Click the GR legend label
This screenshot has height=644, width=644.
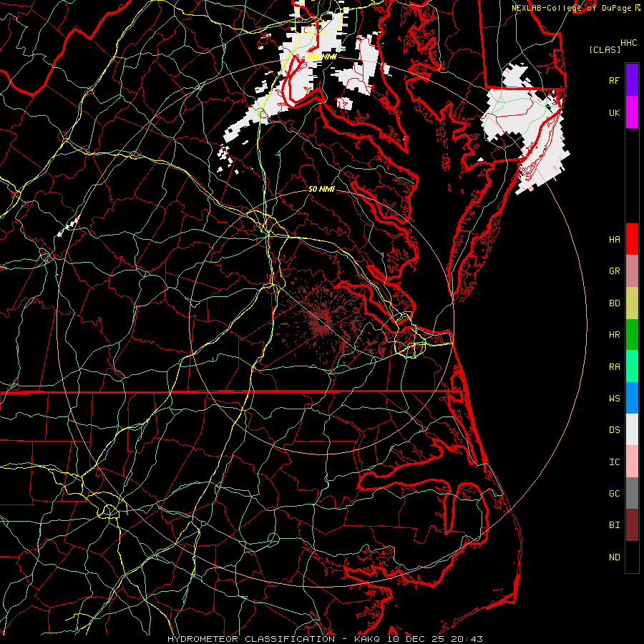tap(614, 271)
